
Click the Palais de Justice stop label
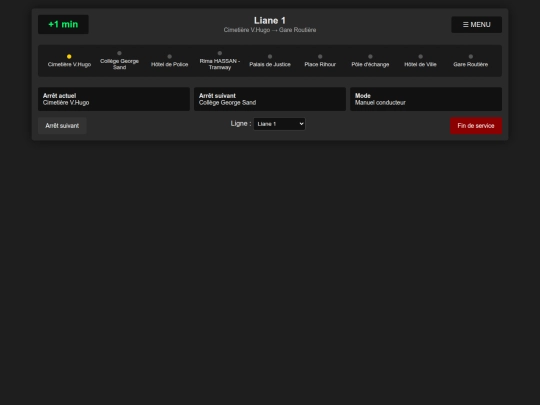[270, 64]
